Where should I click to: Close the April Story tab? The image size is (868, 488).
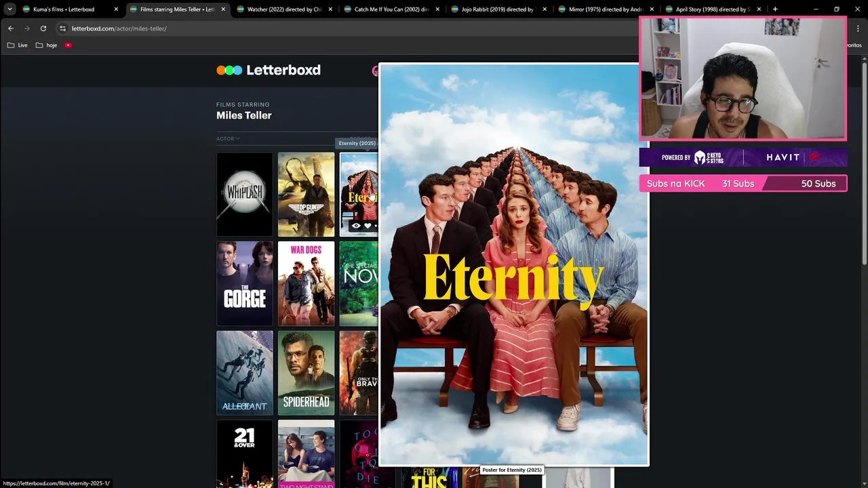coord(759,9)
